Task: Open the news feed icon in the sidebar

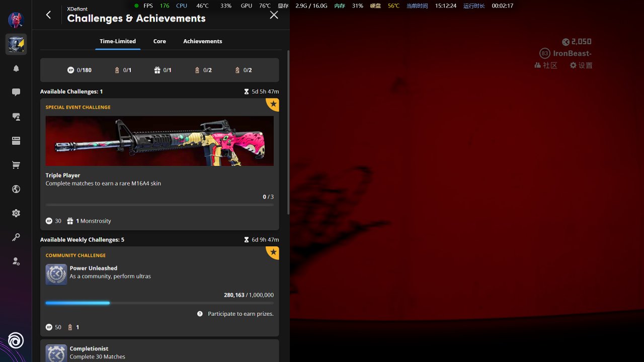Action: [x=16, y=141]
